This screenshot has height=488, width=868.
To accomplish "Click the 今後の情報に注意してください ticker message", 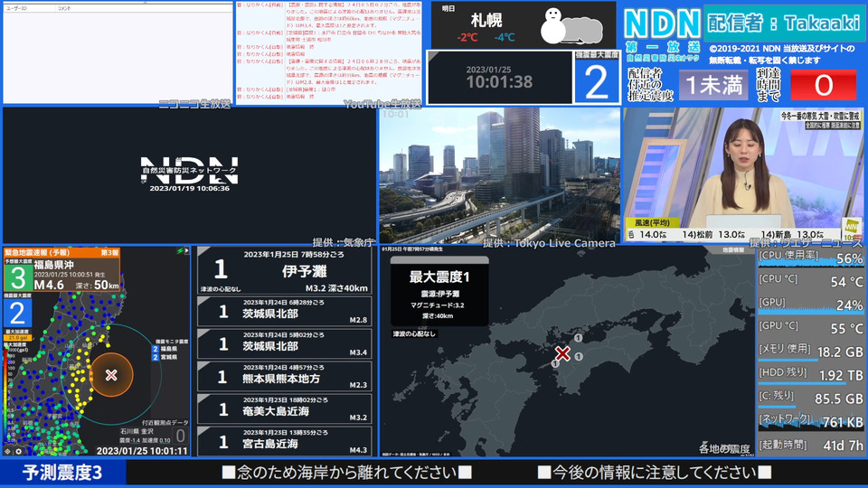I will pos(655,473).
